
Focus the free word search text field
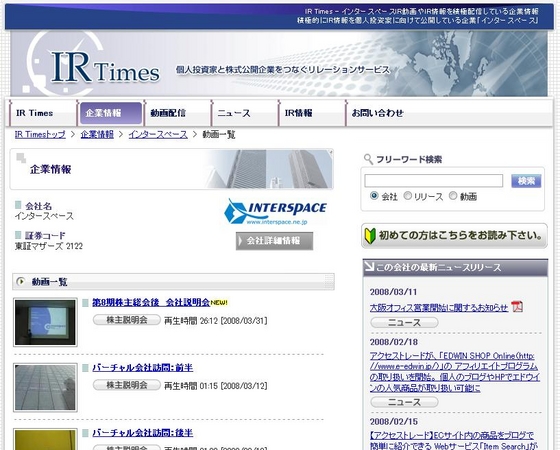[x=434, y=181]
